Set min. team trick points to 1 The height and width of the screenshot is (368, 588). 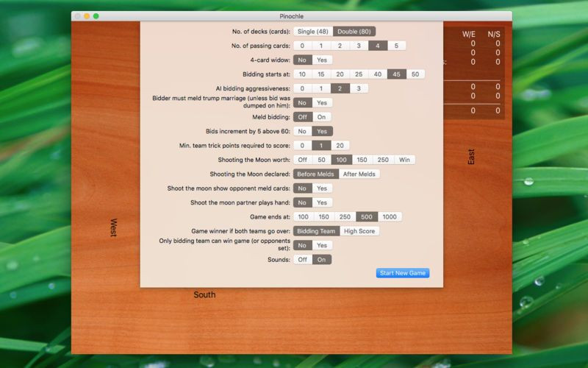(x=321, y=146)
